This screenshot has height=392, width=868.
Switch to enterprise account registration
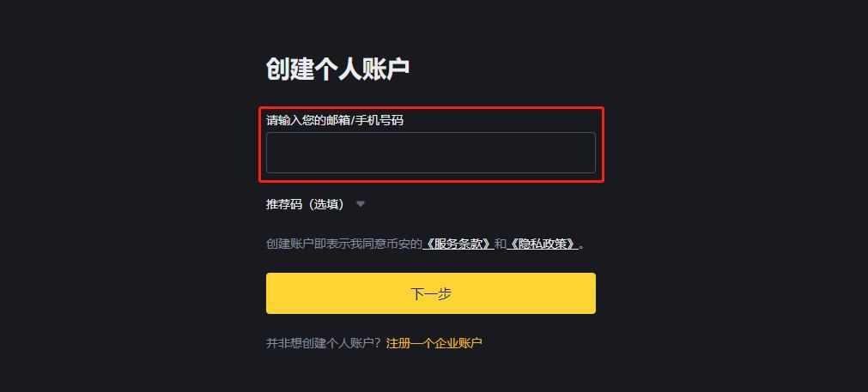[434, 343]
